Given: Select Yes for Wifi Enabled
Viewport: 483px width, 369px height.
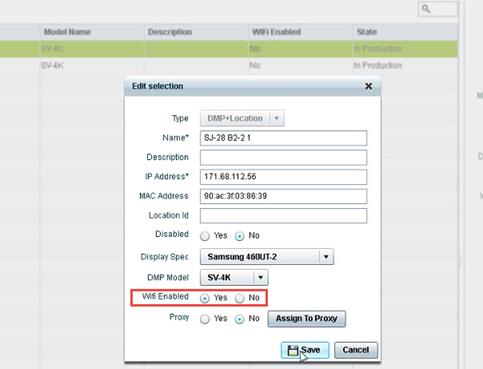Looking at the screenshot, I should pos(205,298).
